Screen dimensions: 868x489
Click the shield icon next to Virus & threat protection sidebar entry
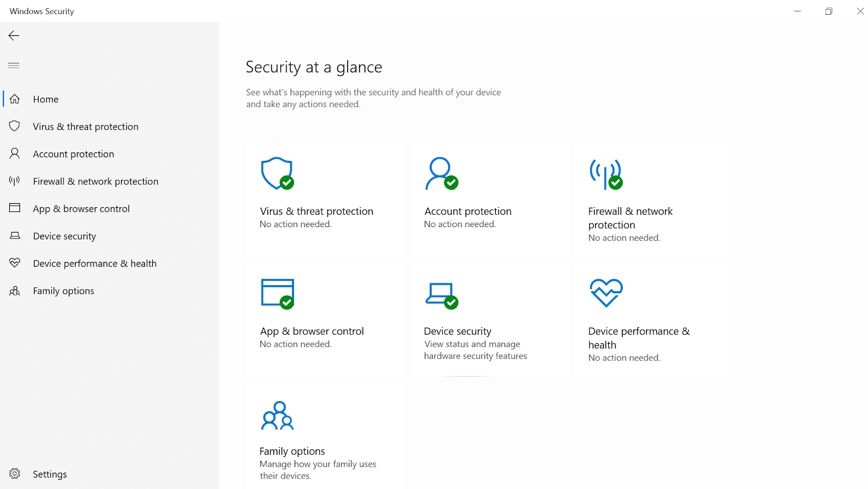15,126
